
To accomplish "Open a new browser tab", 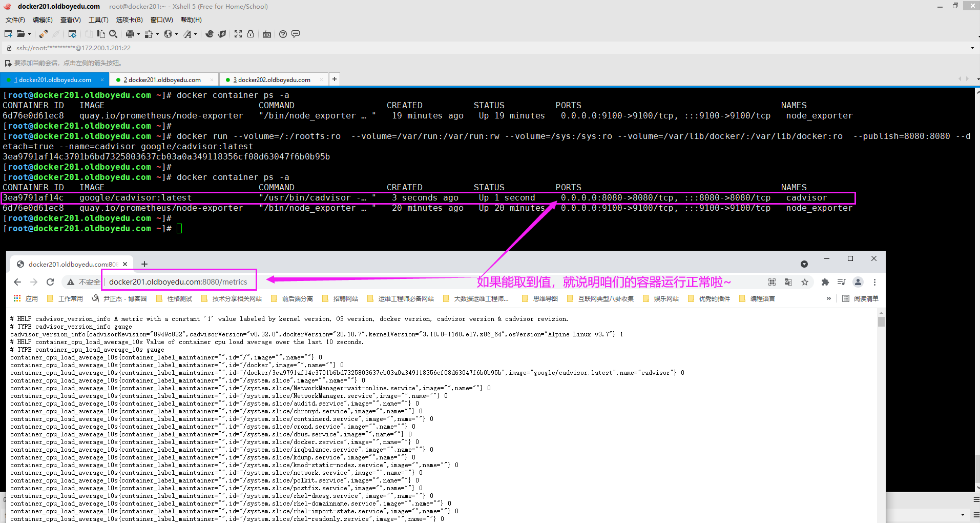I will tap(144, 264).
